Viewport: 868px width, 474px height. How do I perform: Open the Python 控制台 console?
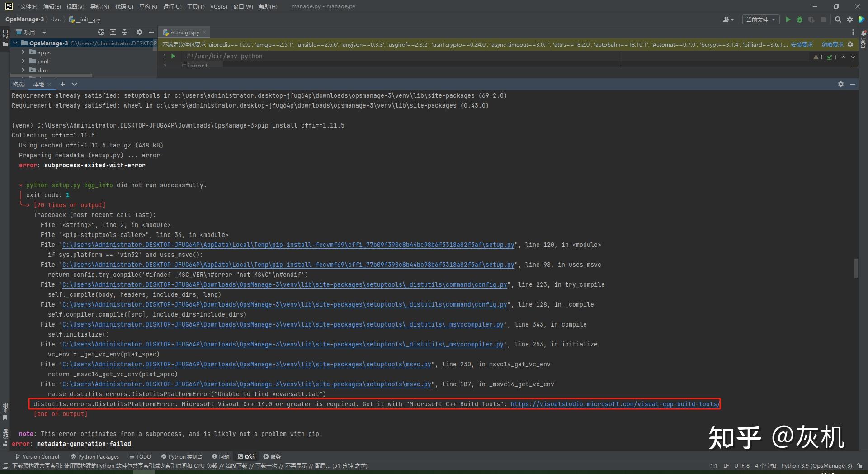point(182,456)
